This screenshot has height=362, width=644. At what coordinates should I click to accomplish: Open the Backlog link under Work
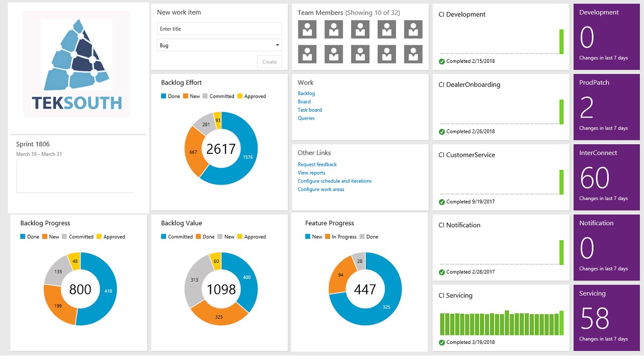306,94
